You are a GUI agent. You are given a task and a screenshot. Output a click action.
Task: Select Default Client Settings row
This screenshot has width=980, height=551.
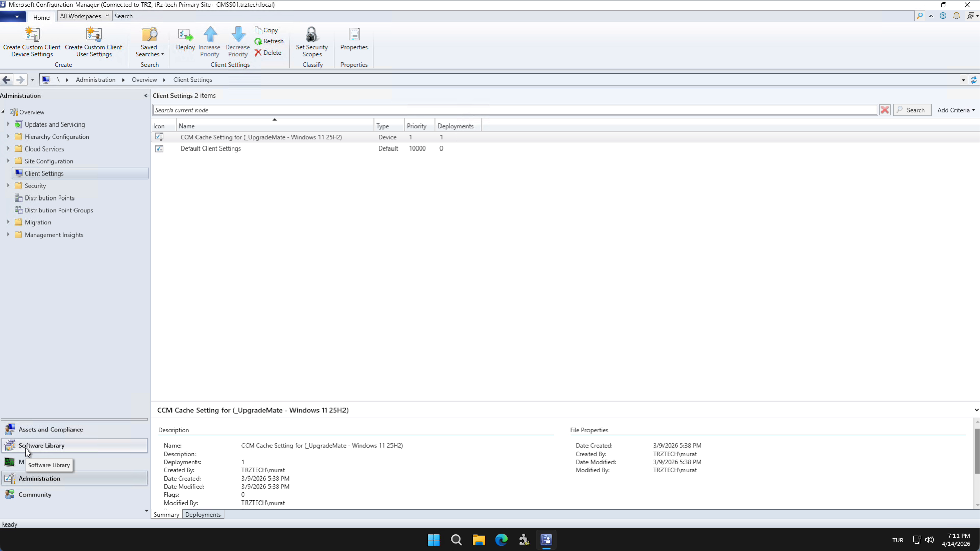pos(565,148)
